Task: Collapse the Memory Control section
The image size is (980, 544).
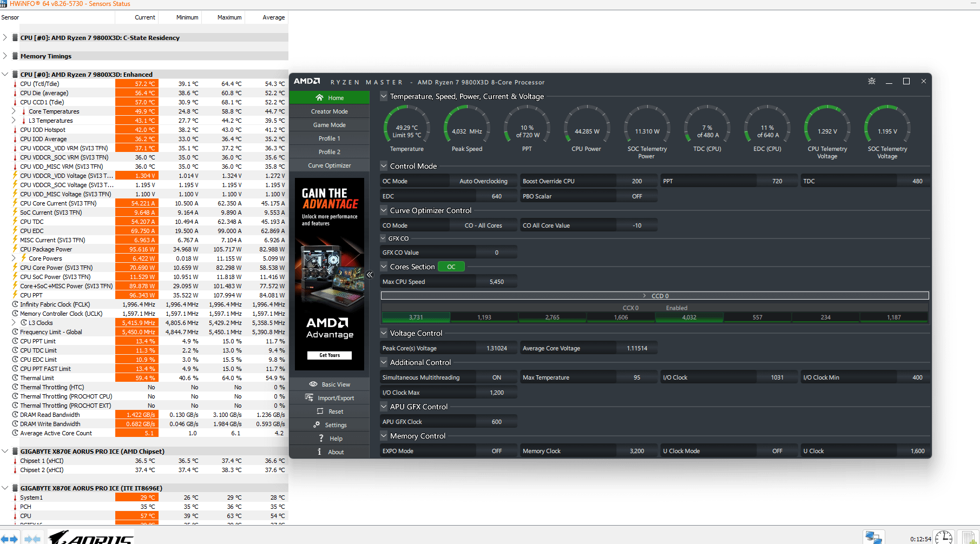Action: click(384, 436)
